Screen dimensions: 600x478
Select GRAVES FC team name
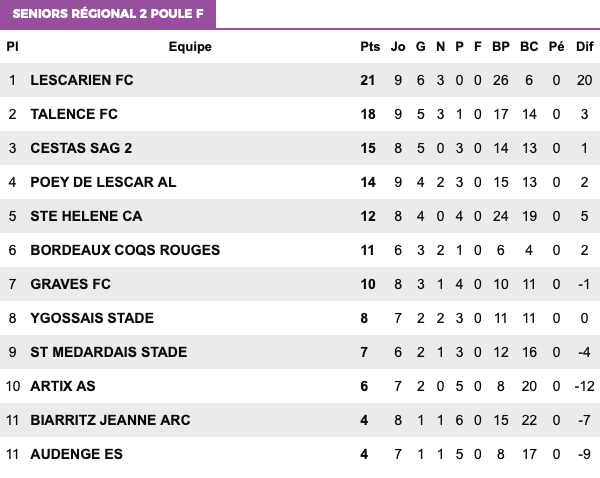(70, 284)
